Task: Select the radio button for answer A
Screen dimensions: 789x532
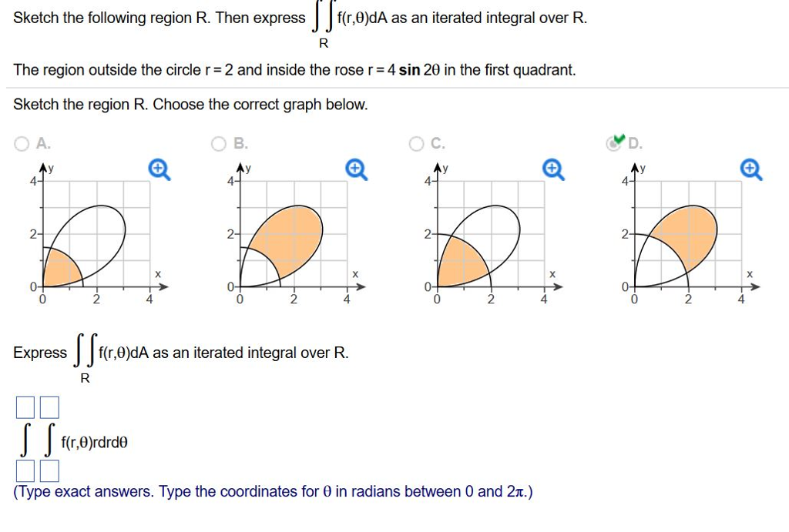Action: click(x=21, y=143)
